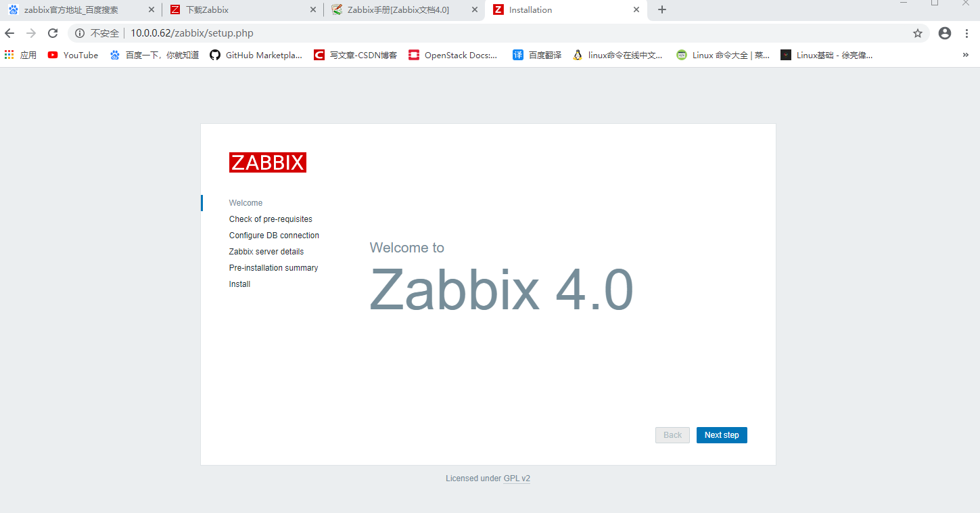Viewport: 980px width, 513px height.
Task: Close the Zabbix手册 tab
Action: tap(474, 10)
